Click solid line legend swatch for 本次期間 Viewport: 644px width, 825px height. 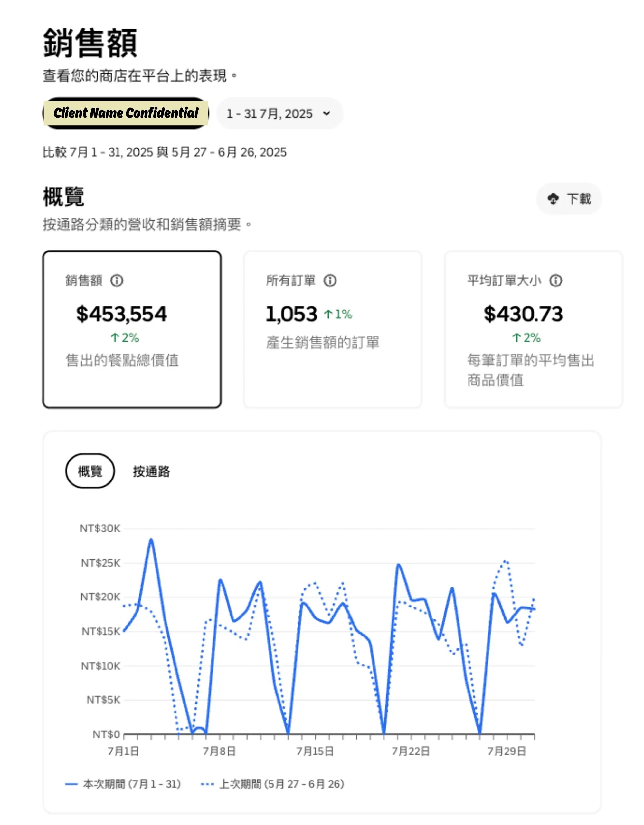click(x=71, y=784)
